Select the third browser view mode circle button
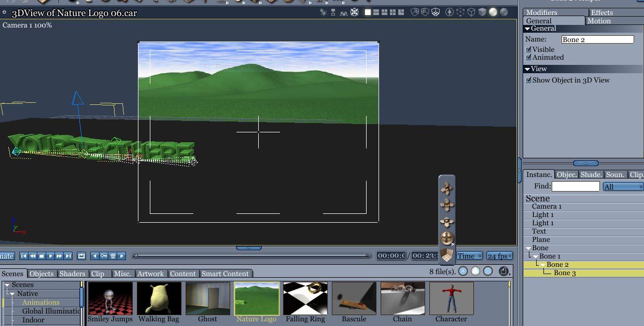Viewport: 644px width, 326px height. click(x=488, y=271)
